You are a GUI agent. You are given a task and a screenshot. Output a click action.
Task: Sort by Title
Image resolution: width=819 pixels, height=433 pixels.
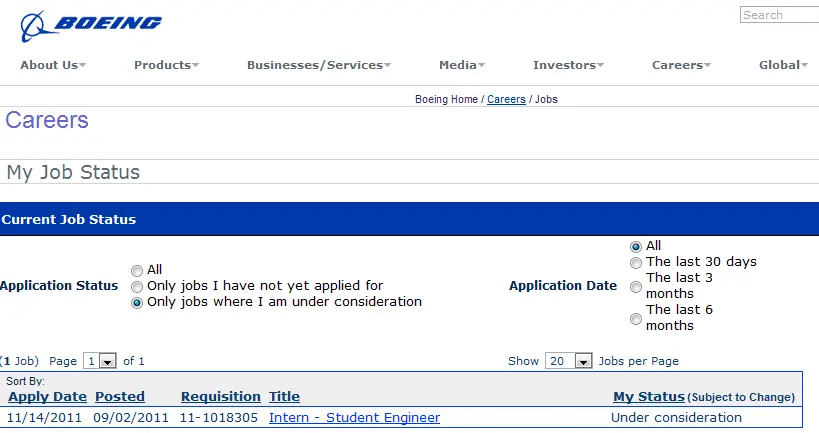click(x=284, y=397)
